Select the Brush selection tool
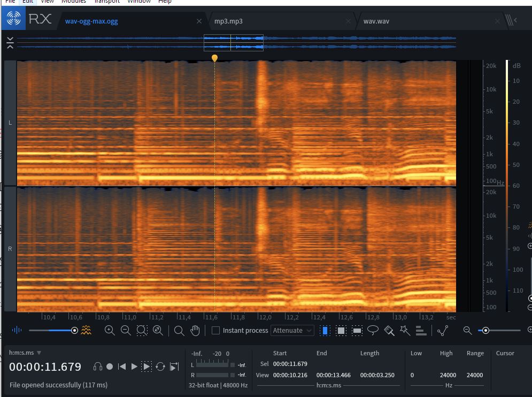 pyautogui.click(x=389, y=331)
